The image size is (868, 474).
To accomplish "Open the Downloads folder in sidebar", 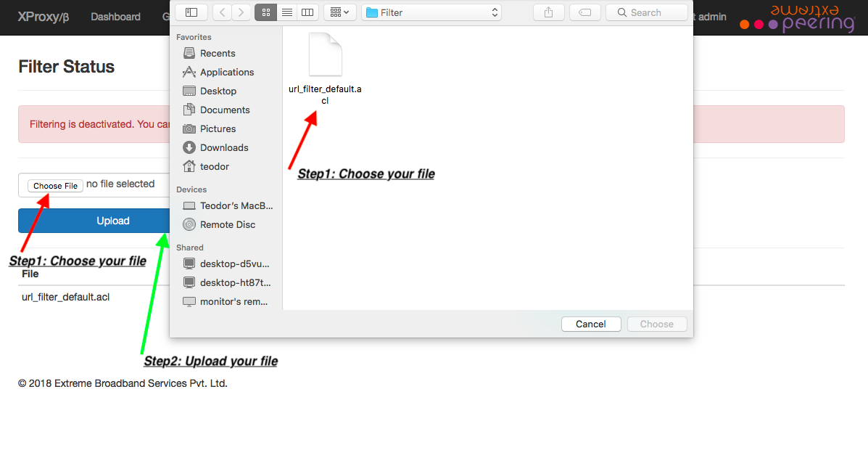I will 224,147.
